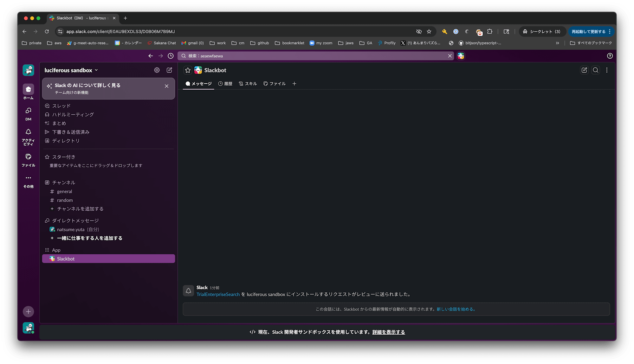Open the gmail (0) bookmark
Image resolution: width=634 pixels, height=364 pixels.
point(192,43)
